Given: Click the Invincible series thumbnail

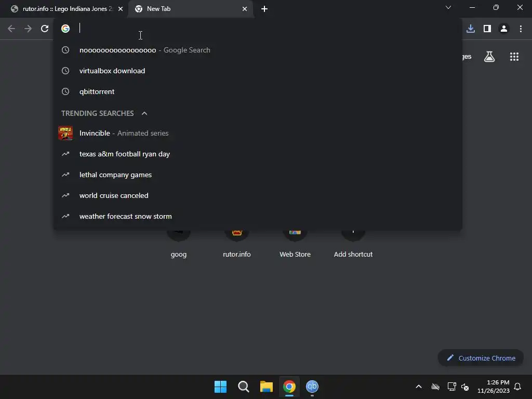Looking at the screenshot, I should (65, 133).
